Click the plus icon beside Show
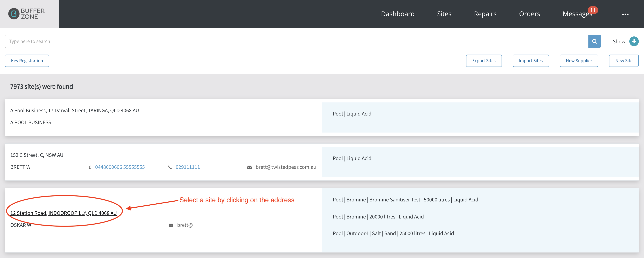The height and width of the screenshot is (258, 644). click(634, 41)
